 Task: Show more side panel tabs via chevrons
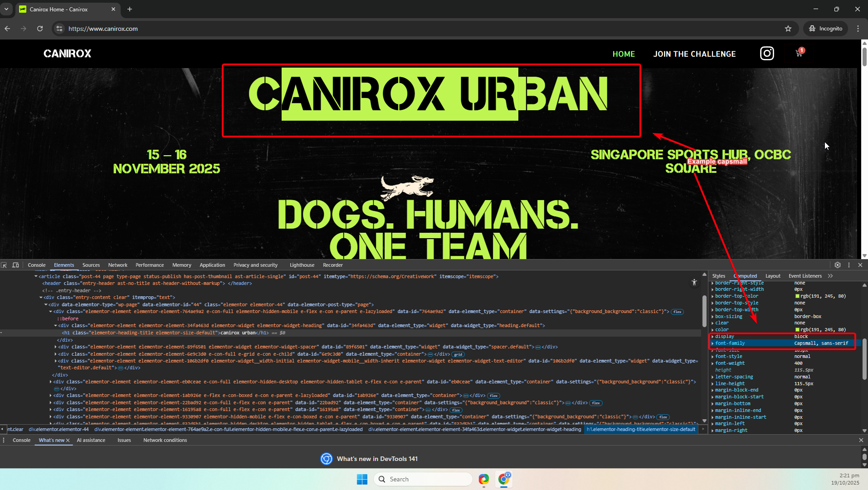coord(830,276)
